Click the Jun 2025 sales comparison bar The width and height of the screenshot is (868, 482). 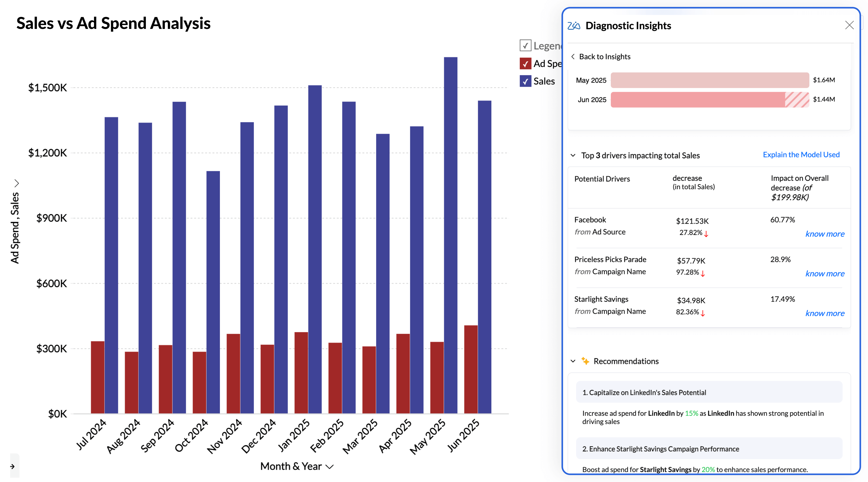pos(709,100)
